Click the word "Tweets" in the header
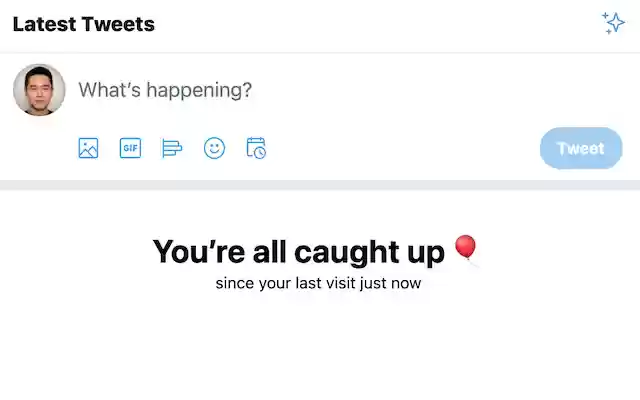 tap(120, 24)
